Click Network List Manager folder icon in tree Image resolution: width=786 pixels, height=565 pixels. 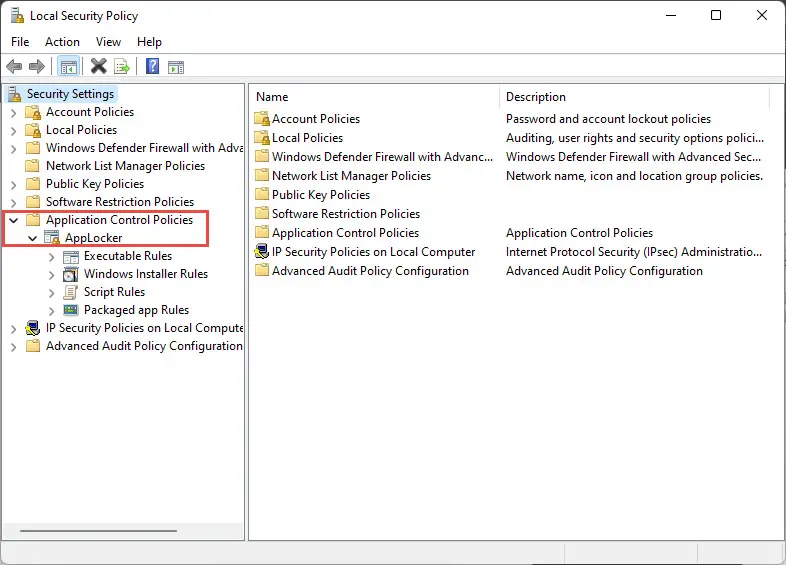tap(33, 165)
